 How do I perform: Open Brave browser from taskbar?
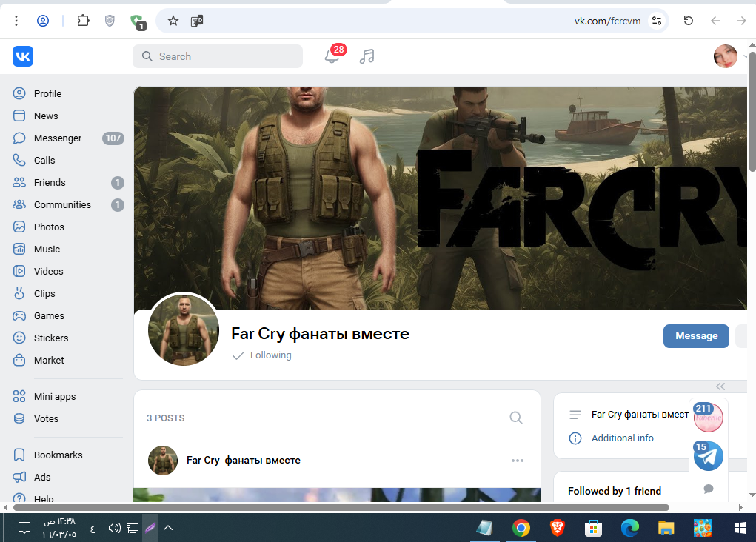click(558, 528)
